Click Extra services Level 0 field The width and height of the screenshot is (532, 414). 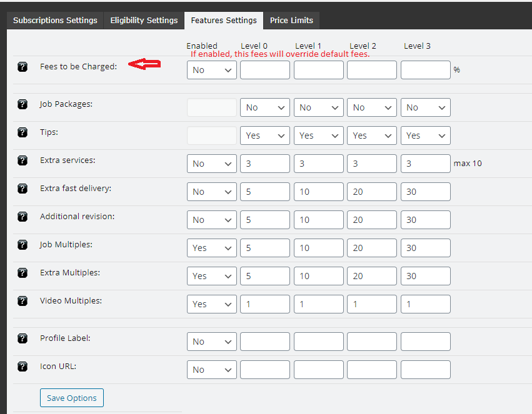265,164
